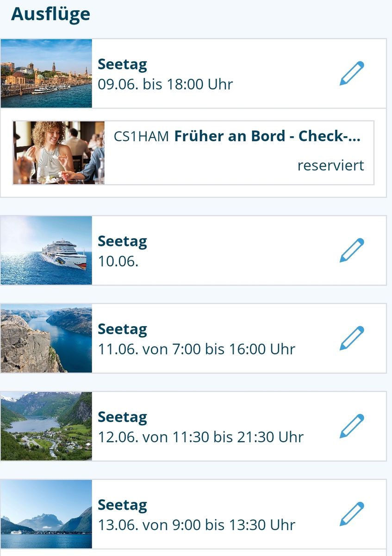Screen dimensions: 392x556
Task: Select 11.06. von 7:00 bis 16:00 Uhr
Action: 196,349
